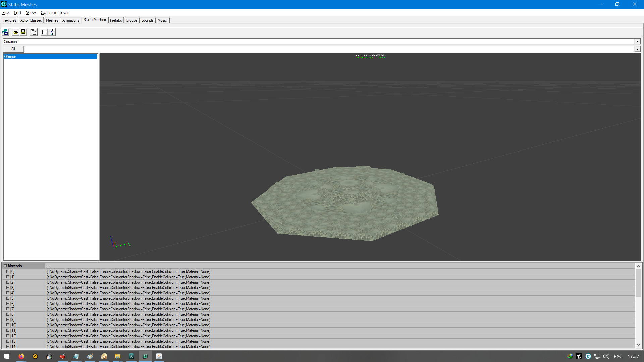Click the All groups filter button
Screen dimensions: 644x362
[12, 49]
